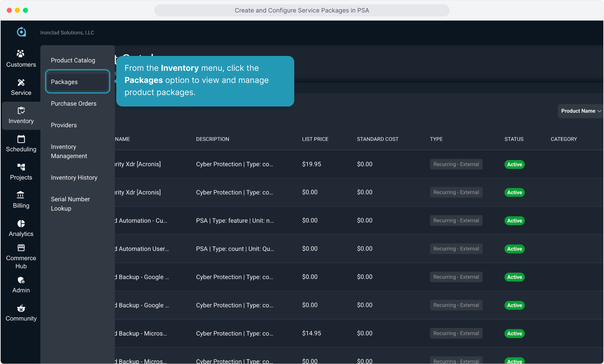Viewport: 604px width, 364px height.
Task: Click the Community icon in sidebar
Action: 21,308
